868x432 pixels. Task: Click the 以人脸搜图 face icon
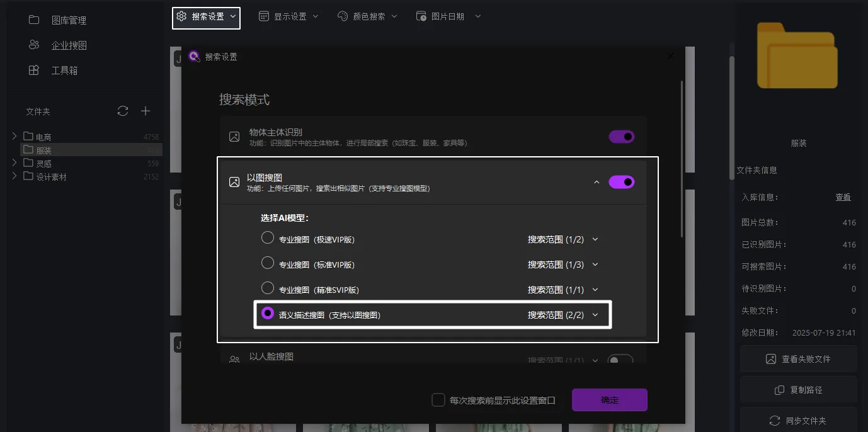coord(234,359)
